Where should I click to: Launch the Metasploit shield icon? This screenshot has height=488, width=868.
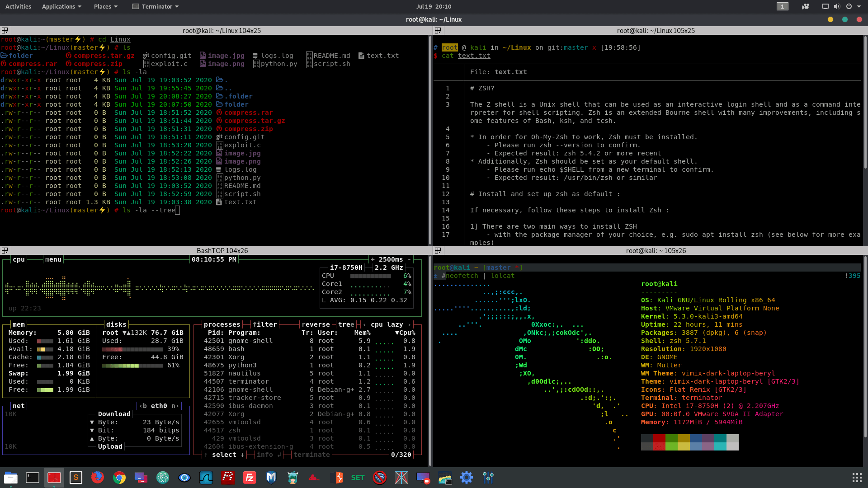[271, 478]
